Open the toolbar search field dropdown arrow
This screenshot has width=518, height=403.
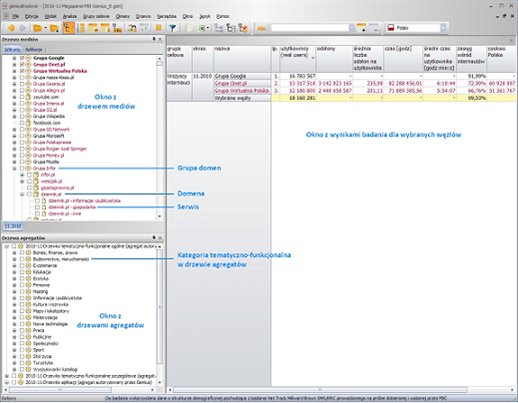coord(352,28)
